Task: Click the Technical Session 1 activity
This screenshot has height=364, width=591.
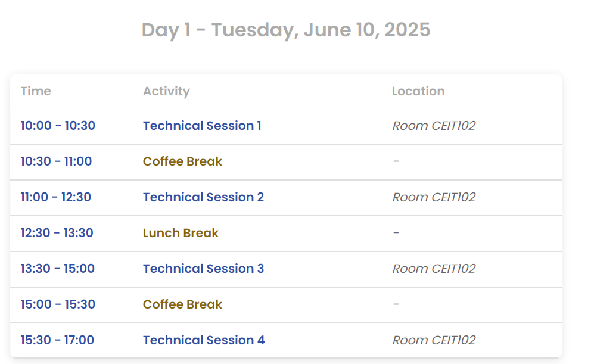Action: (202, 126)
